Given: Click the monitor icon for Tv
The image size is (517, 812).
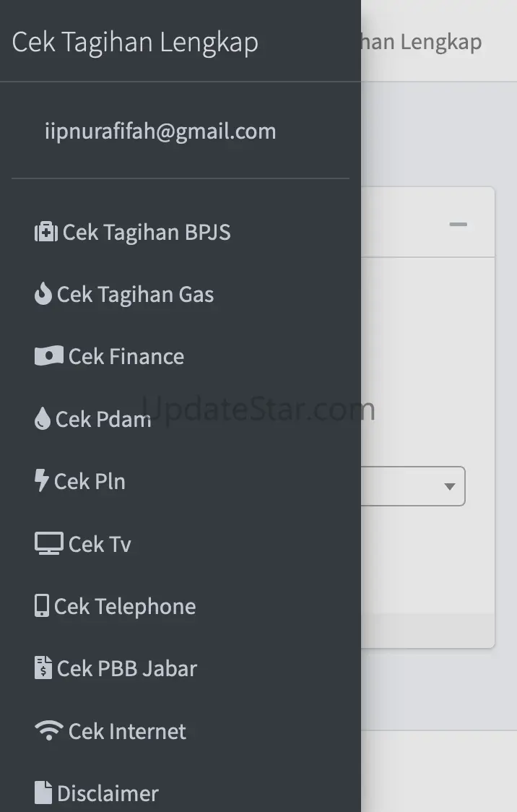Looking at the screenshot, I should (49, 544).
